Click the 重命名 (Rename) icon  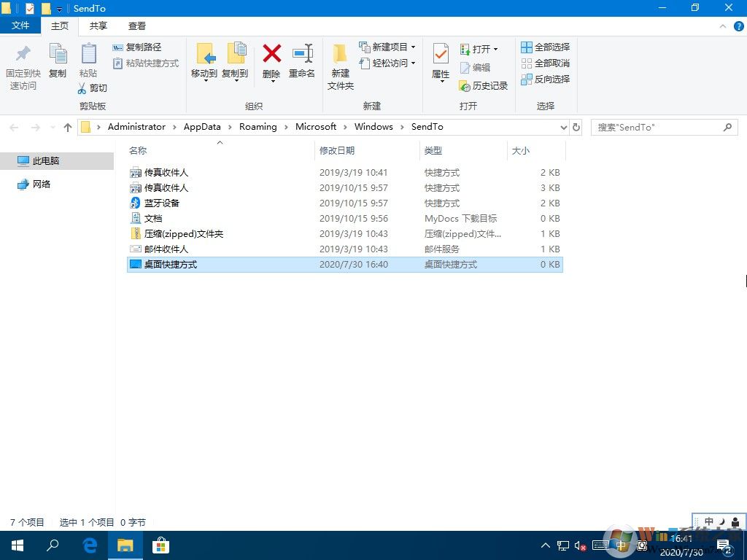click(x=302, y=62)
